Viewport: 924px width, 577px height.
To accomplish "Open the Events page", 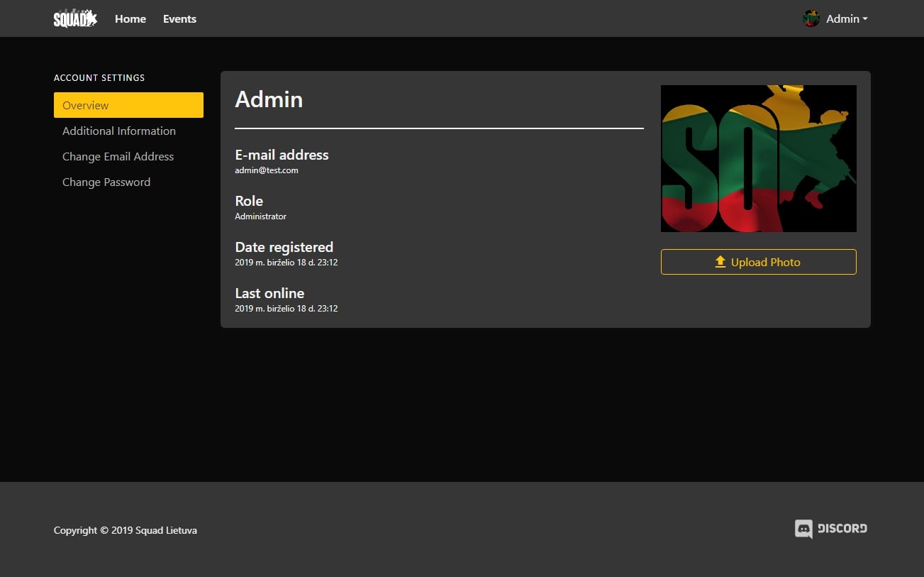I will coord(179,19).
